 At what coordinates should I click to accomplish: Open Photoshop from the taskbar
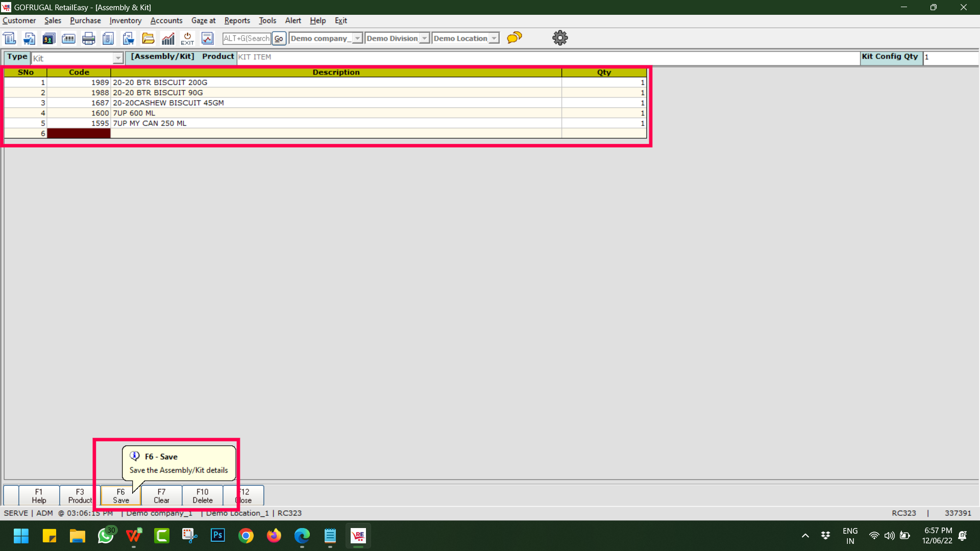(218, 535)
